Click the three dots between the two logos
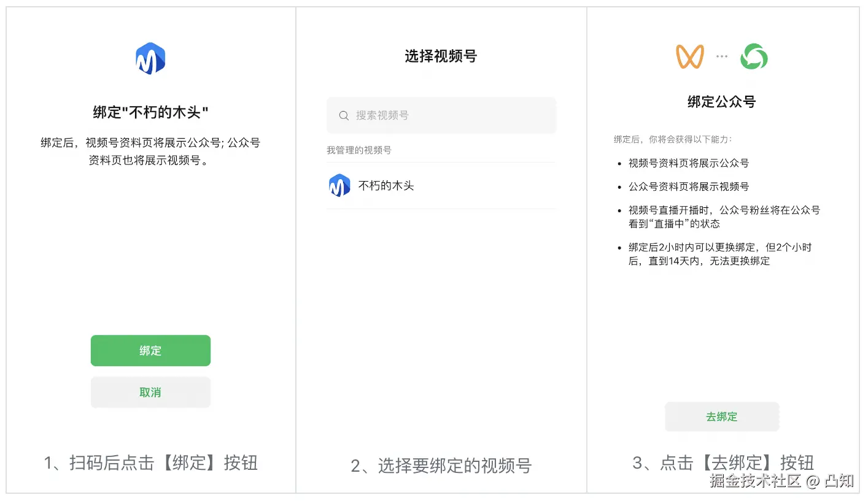The width and height of the screenshot is (868, 503). point(721,56)
